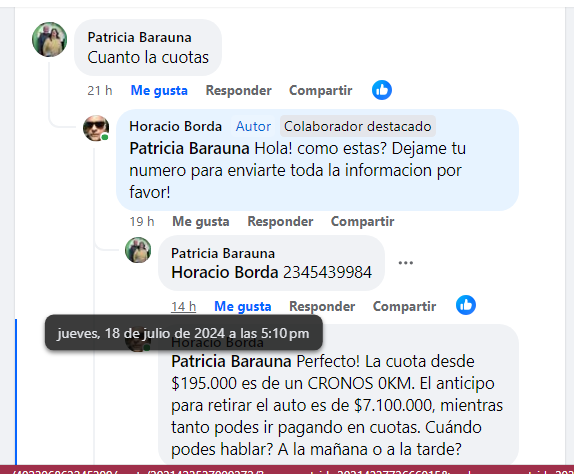Image resolution: width=574 pixels, height=474 pixels.
Task: Open Patricia Barauna's top-level profile picture
Action: pos(50,40)
